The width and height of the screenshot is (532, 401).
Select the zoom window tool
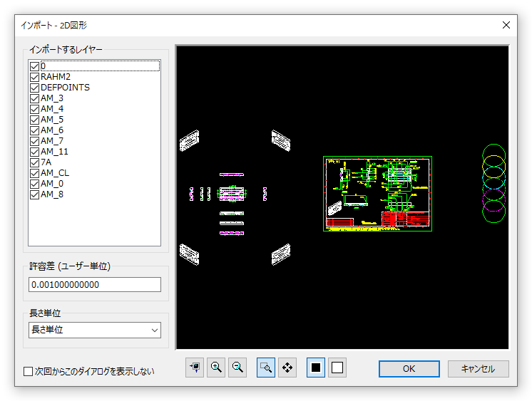pos(265,368)
